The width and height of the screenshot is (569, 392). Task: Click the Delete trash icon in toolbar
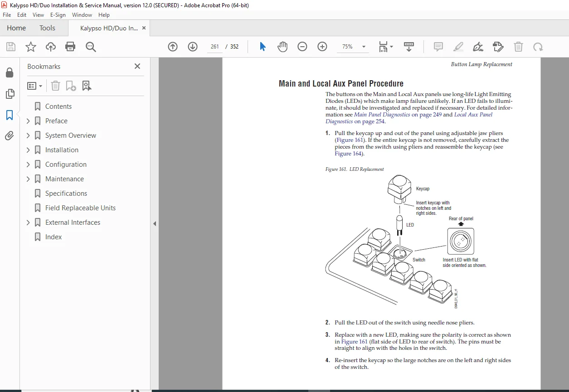518,47
